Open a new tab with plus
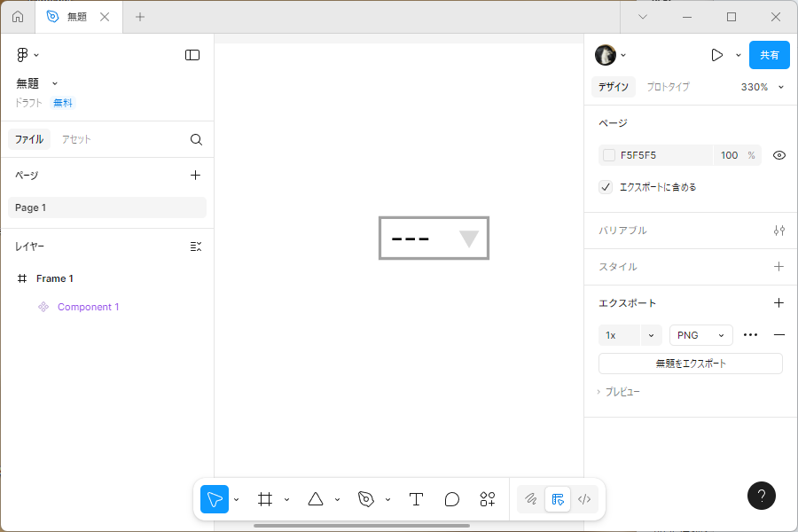 [x=140, y=17]
